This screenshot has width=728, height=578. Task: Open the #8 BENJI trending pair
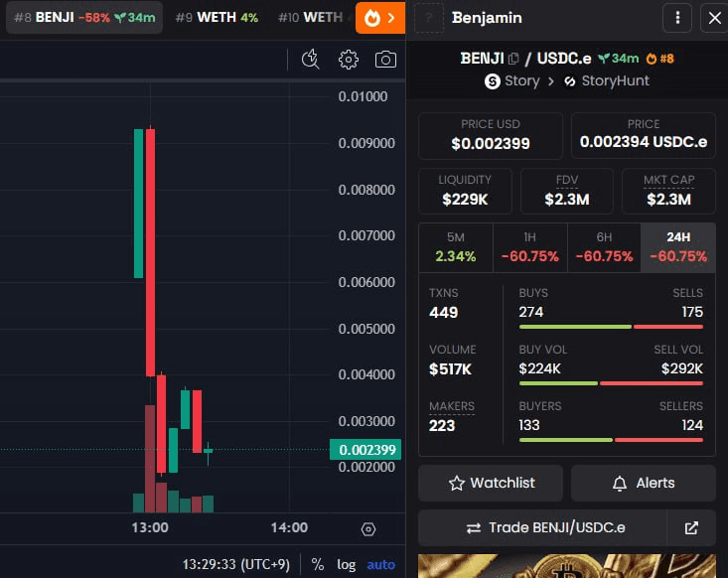[x=84, y=18]
